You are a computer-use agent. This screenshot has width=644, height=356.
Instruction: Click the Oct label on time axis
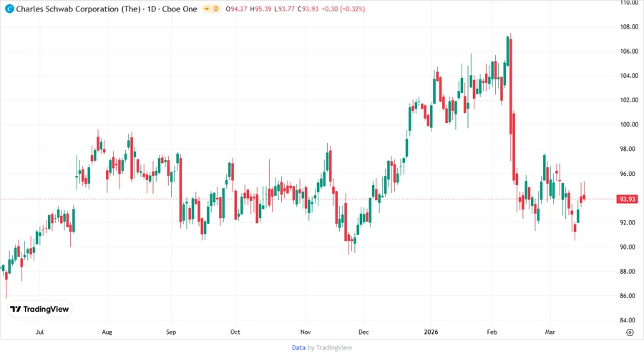[x=235, y=332]
